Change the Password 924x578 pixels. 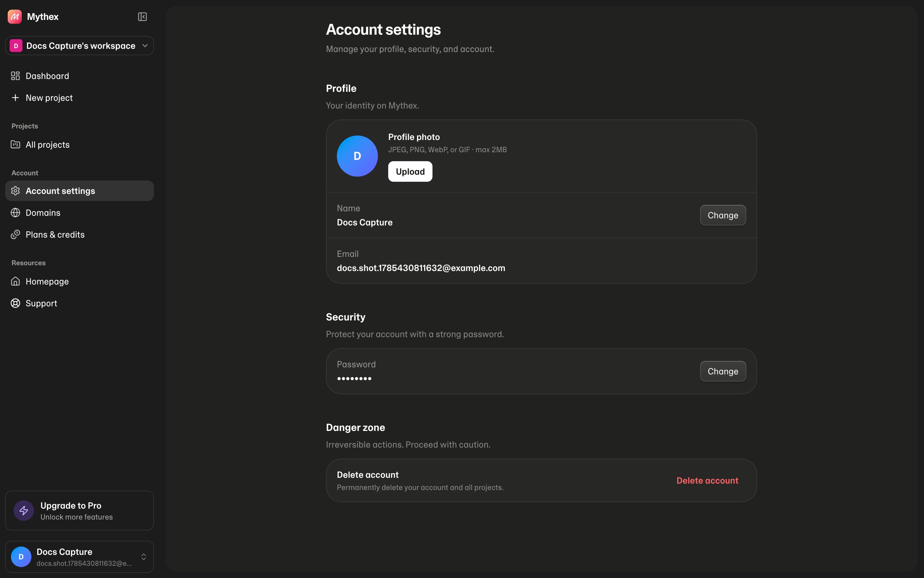pos(723,371)
